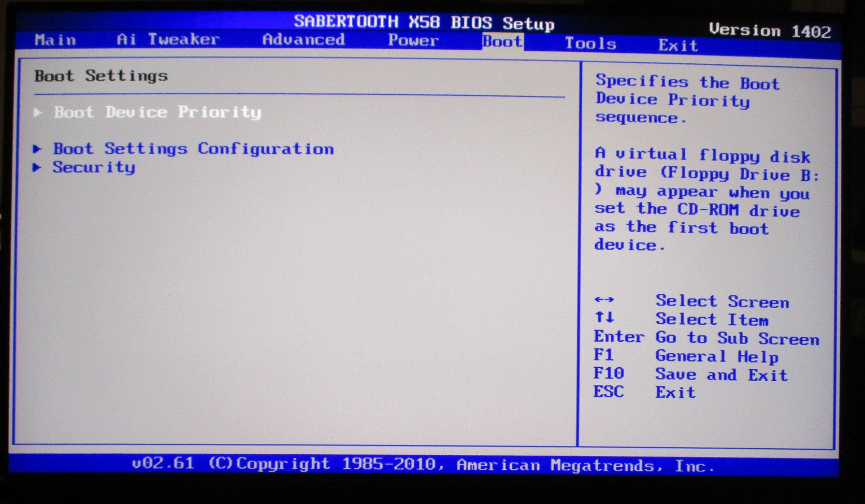Switch to the Main tab
865x504 pixels.
[x=55, y=40]
